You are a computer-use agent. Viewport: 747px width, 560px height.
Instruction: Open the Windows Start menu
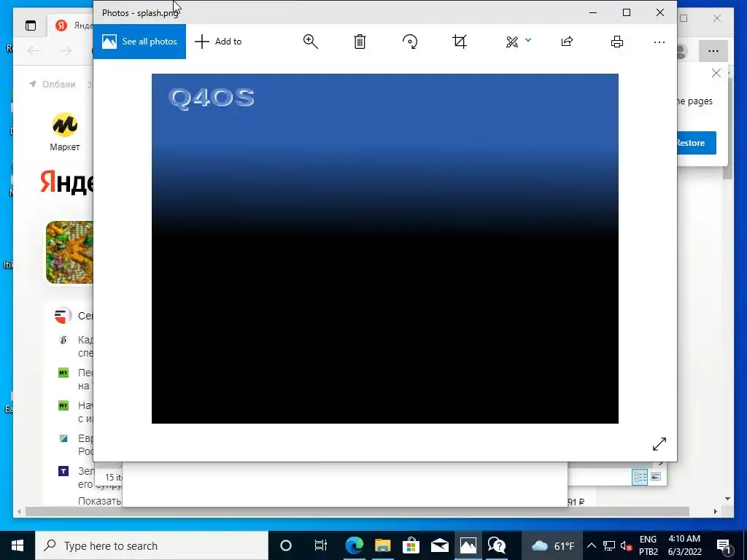[x=18, y=545]
